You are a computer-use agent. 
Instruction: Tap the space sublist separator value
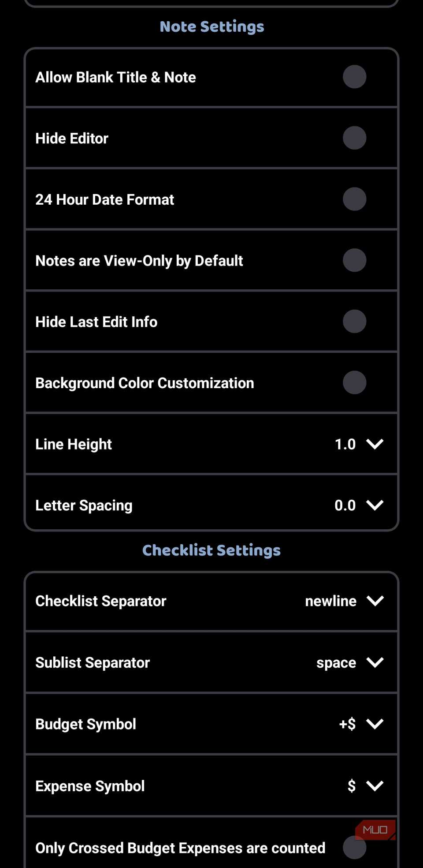(336, 663)
